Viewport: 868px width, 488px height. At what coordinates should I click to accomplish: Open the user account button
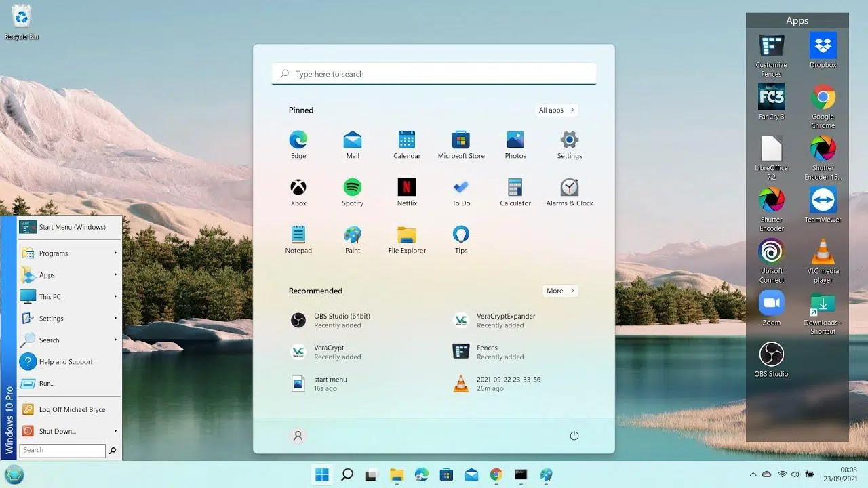point(298,436)
